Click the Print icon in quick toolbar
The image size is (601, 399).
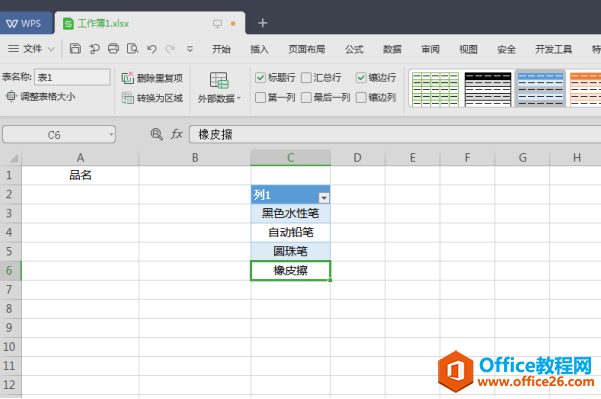(x=113, y=49)
